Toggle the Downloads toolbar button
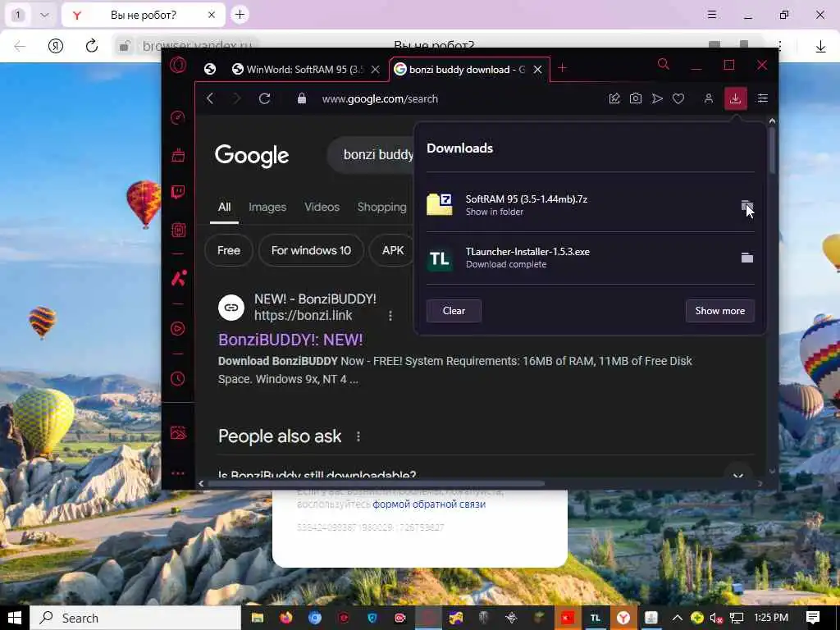This screenshot has width=840, height=630. tap(736, 98)
